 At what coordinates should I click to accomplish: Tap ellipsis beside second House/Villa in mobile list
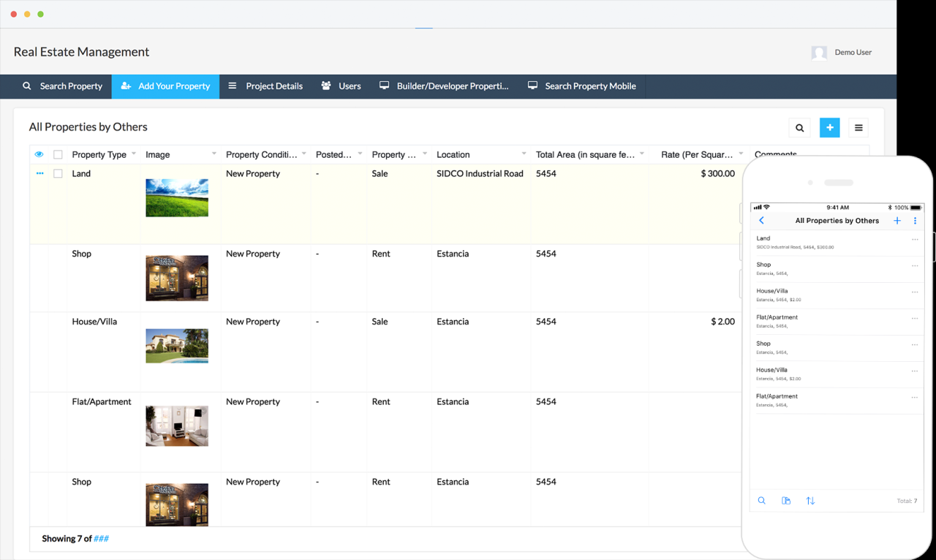(915, 371)
